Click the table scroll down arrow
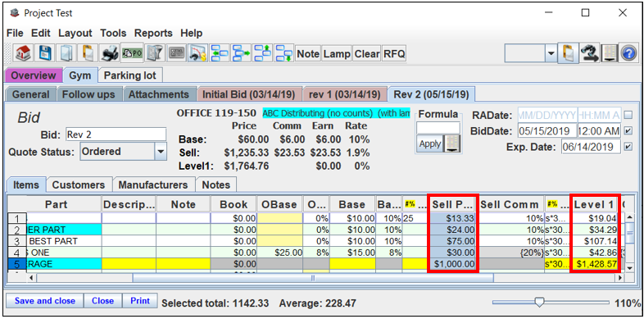This screenshot has height=319, width=644. coord(628,268)
